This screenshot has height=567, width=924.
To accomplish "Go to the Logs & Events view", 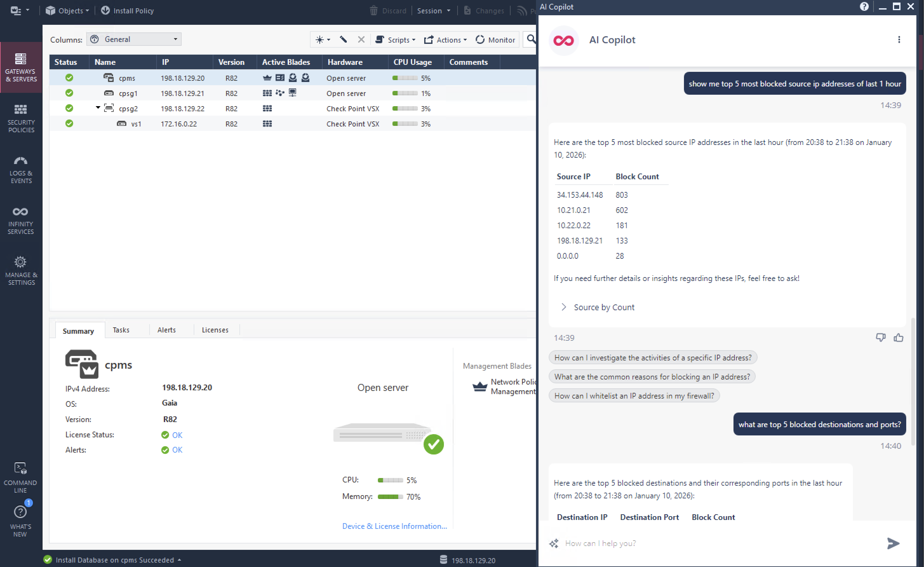I will [x=21, y=169].
